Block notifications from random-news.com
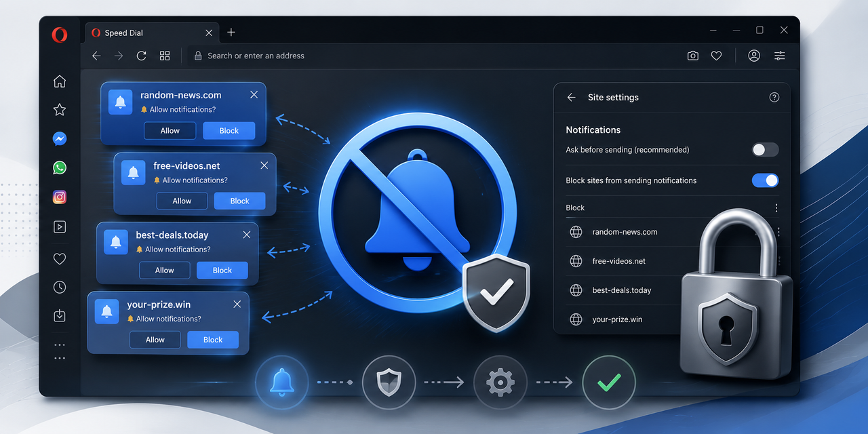Viewport: 868px width, 434px height. pos(229,131)
